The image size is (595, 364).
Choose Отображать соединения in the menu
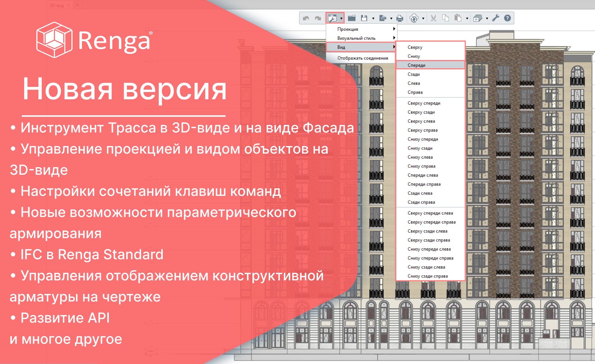pos(362,58)
